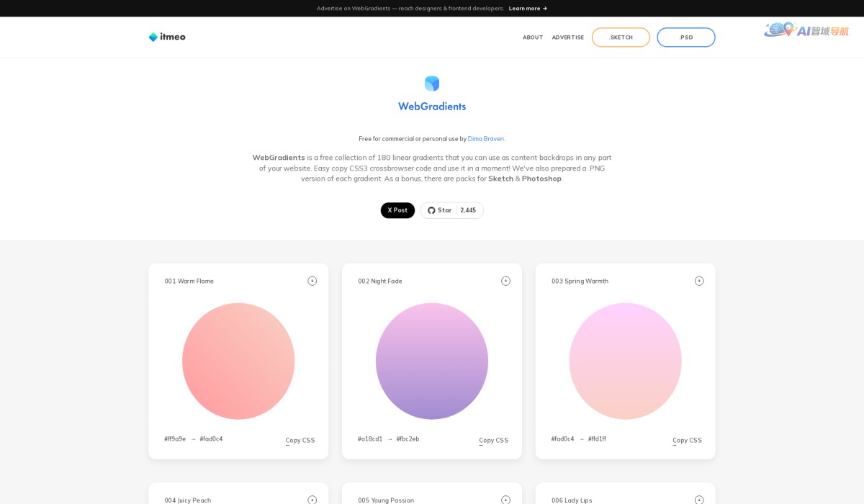Click the WebGradients blue cube logo
Image resolution: width=864 pixels, height=504 pixels.
(x=432, y=84)
